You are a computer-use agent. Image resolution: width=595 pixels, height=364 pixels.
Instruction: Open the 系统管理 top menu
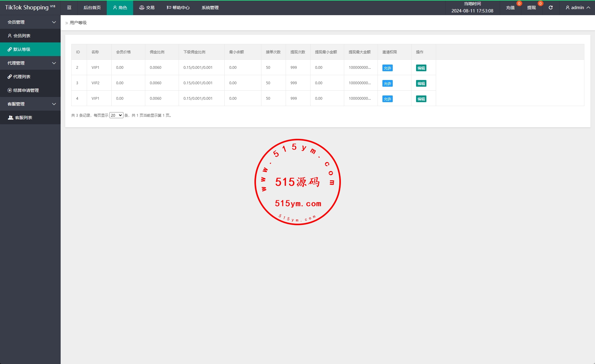coord(210,8)
